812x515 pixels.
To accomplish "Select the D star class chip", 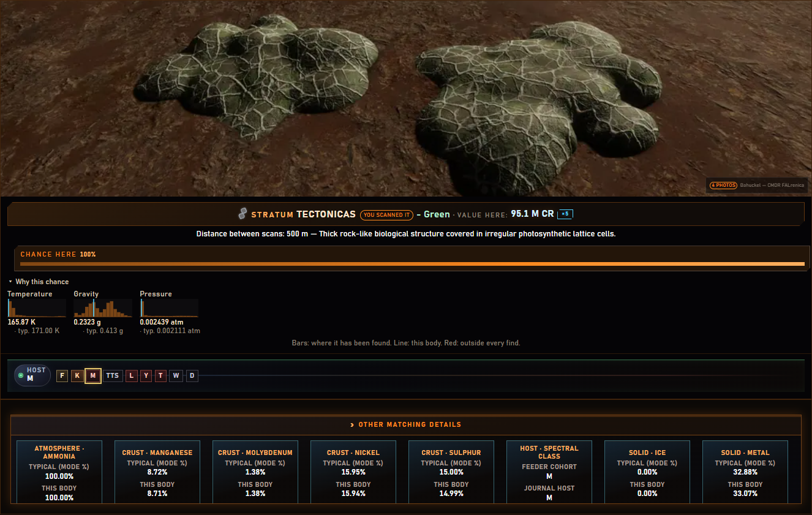I will point(192,375).
